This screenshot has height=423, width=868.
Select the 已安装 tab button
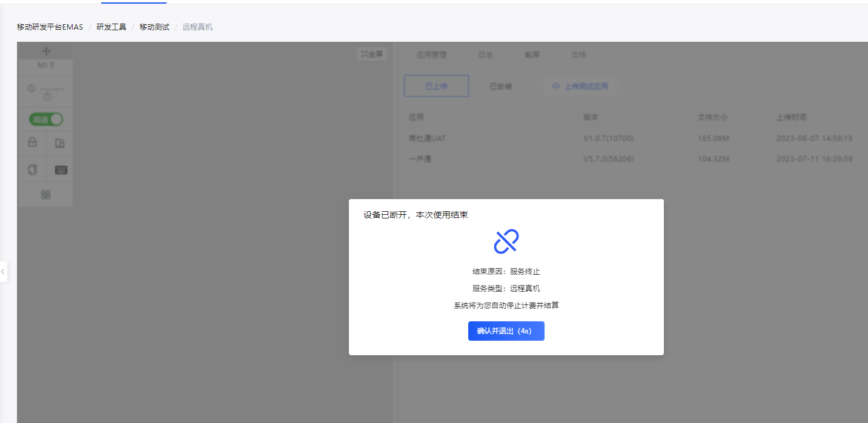pyautogui.click(x=501, y=87)
